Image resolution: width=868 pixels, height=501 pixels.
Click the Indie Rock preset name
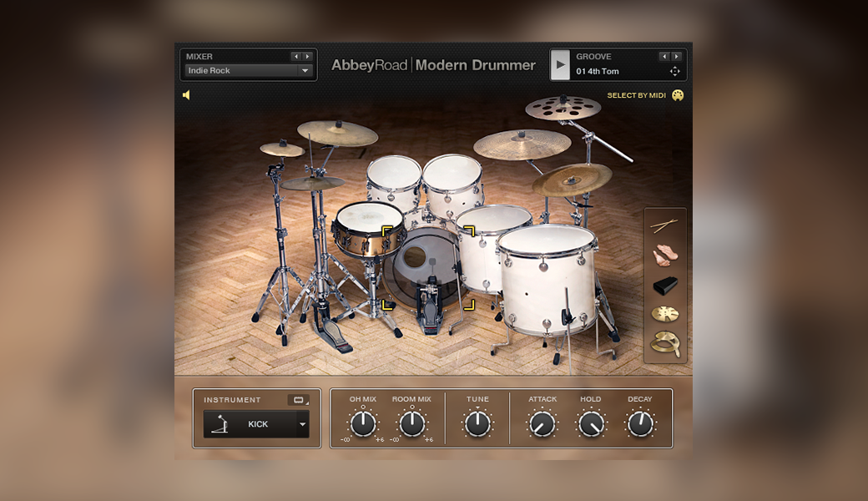[x=209, y=71]
